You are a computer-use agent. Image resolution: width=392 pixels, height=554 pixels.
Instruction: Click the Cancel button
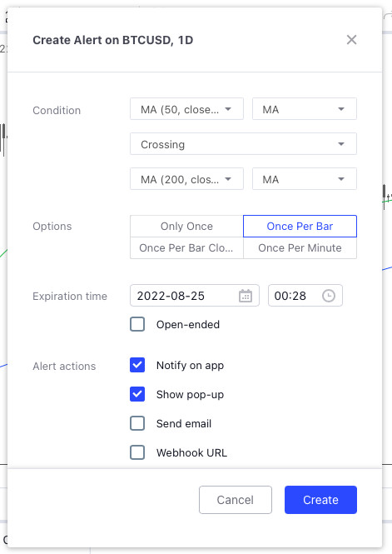tap(236, 500)
